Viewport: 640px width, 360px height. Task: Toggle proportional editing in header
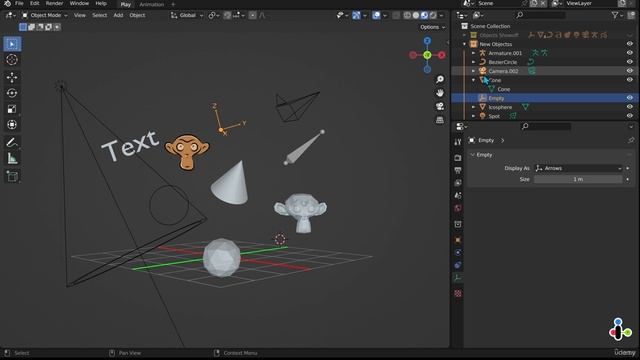click(x=253, y=16)
